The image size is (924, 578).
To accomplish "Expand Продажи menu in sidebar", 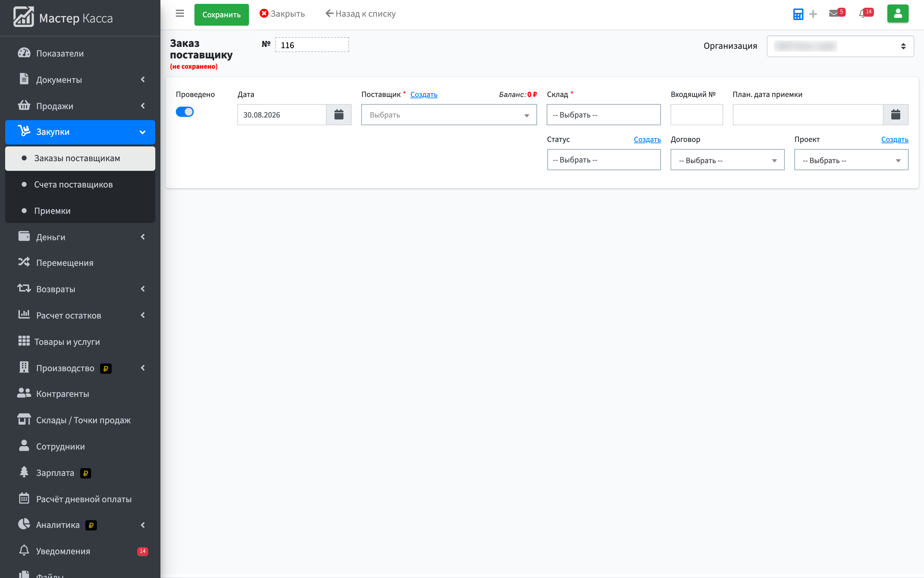I will coord(80,106).
